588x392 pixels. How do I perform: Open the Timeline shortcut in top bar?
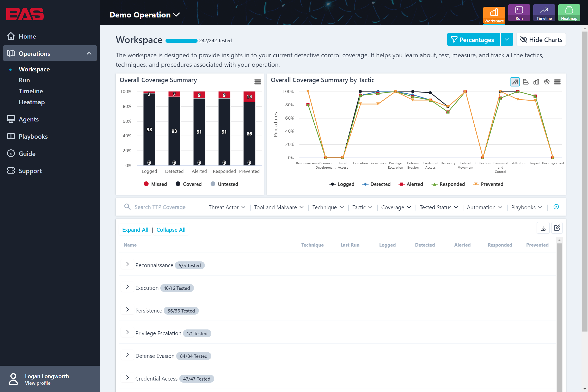pos(544,13)
